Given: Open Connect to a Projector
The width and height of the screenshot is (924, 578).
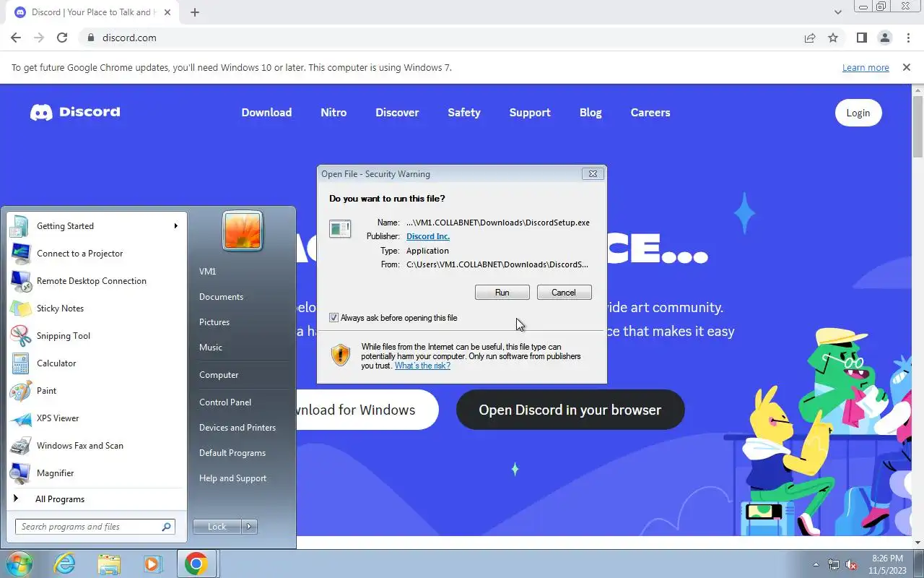Looking at the screenshot, I should [96, 253].
